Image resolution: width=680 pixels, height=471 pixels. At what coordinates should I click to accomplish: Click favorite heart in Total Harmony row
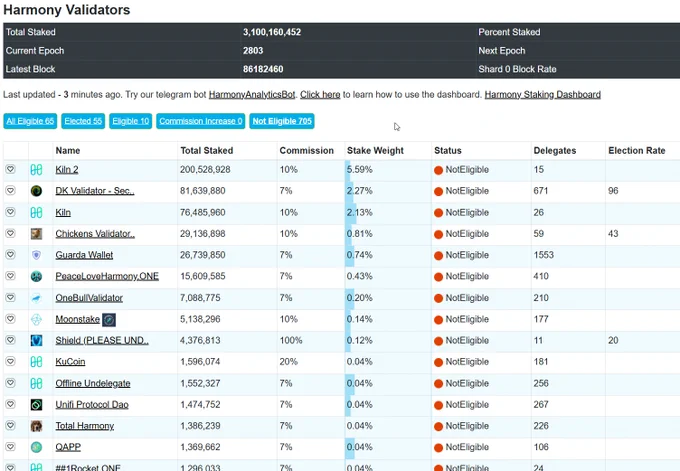[10, 425]
